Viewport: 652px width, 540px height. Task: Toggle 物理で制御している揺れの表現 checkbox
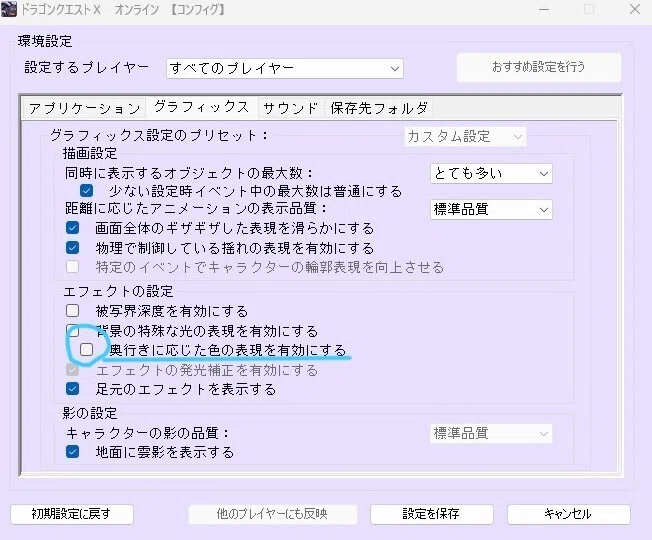72,248
